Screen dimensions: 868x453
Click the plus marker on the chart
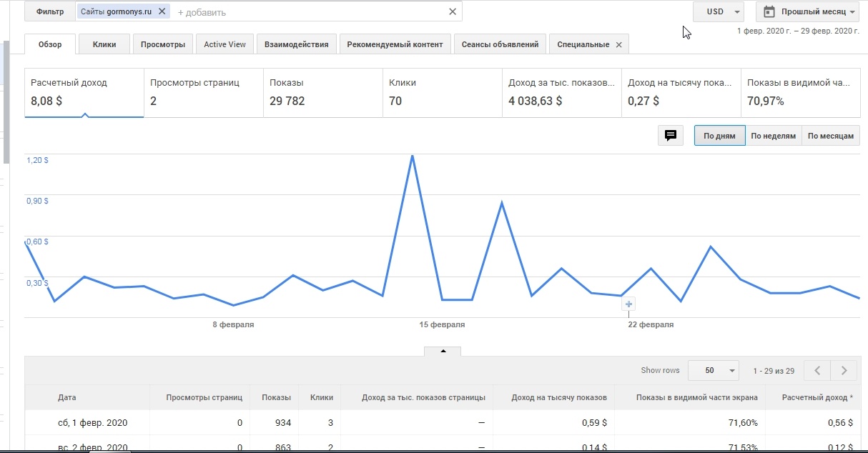coord(629,304)
